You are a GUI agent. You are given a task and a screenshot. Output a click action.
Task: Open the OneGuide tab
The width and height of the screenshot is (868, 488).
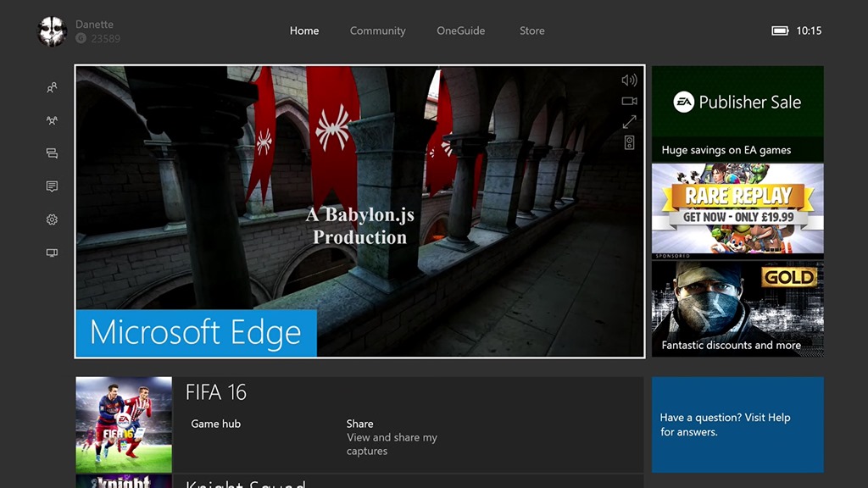pos(460,31)
